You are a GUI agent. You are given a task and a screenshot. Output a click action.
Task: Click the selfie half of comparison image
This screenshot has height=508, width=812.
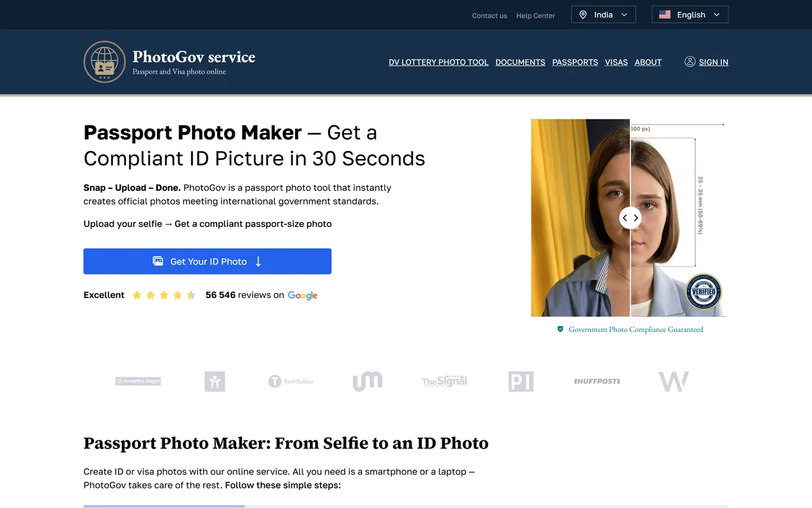[581, 218]
